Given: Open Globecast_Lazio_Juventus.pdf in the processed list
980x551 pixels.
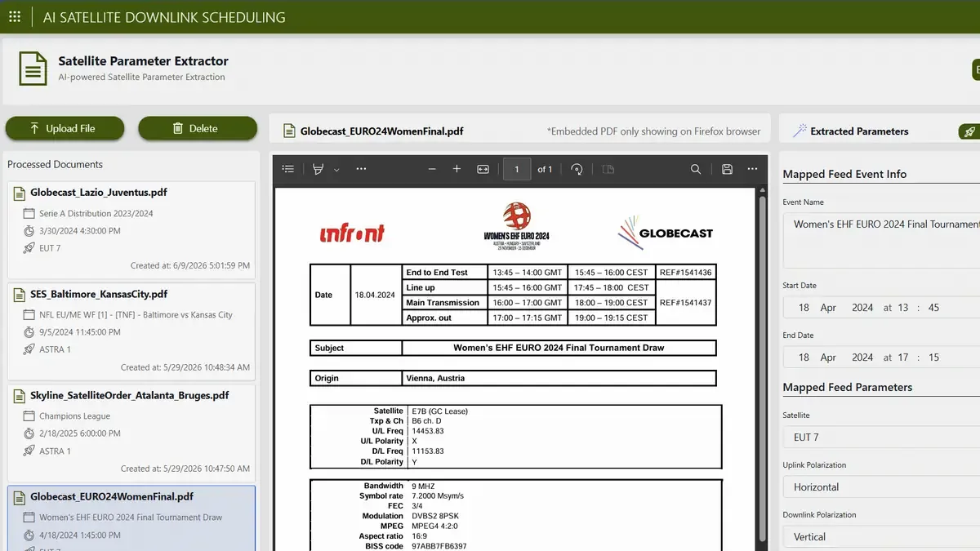Looking at the screenshot, I should tap(131, 229).
